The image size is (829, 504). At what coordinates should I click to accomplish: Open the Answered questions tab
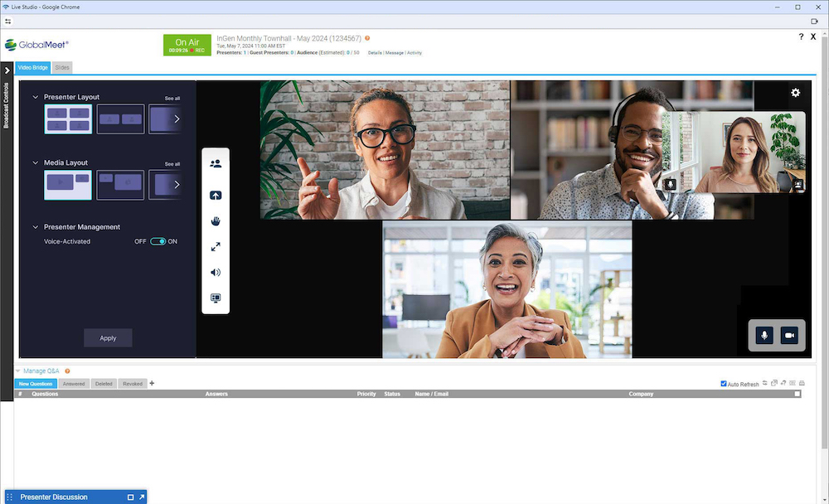[74, 384]
